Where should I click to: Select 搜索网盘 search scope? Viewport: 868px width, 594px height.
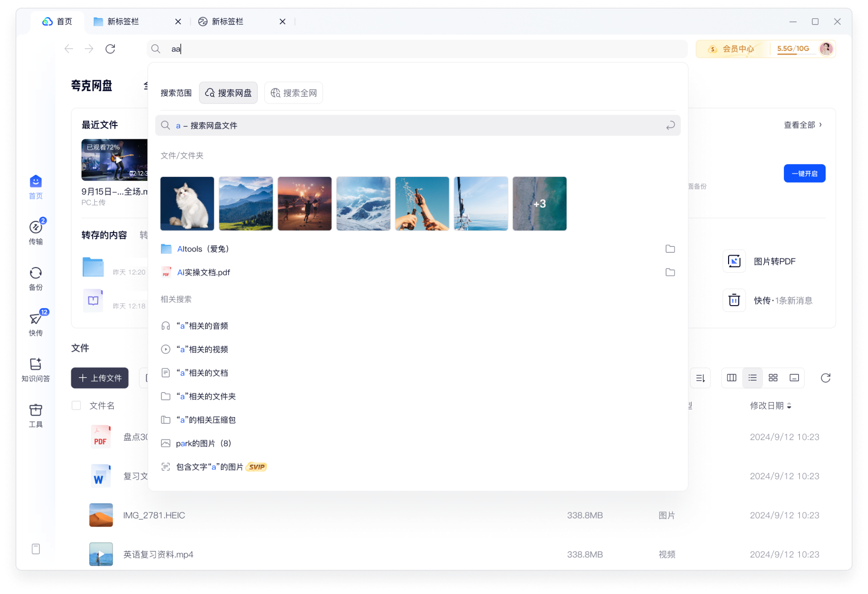coord(228,93)
